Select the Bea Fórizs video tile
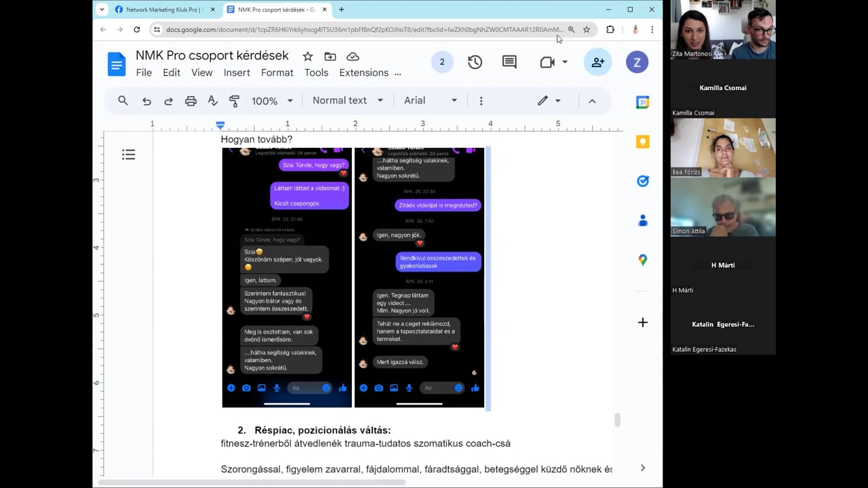868x488 pixels. pyautogui.click(x=723, y=148)
